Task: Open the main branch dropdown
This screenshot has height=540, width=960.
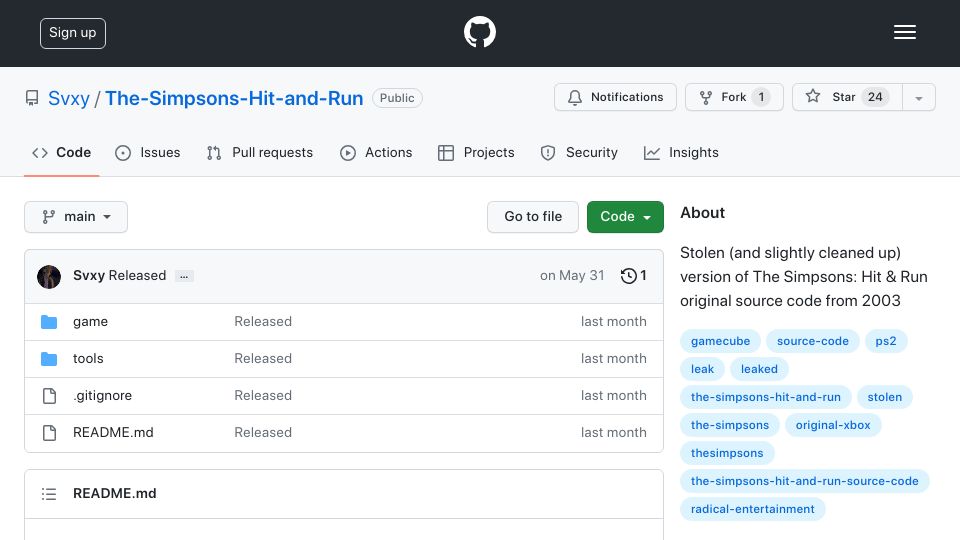Action: tap(76, 217)
